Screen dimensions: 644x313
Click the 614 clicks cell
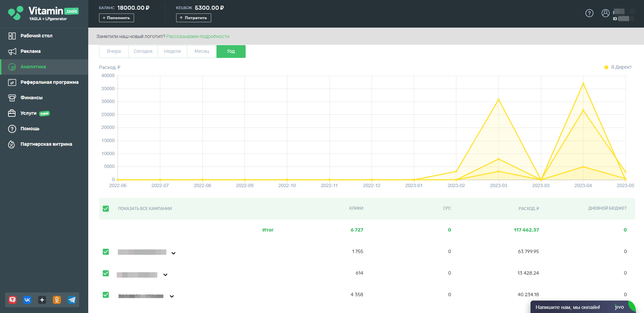coord(359,273)
